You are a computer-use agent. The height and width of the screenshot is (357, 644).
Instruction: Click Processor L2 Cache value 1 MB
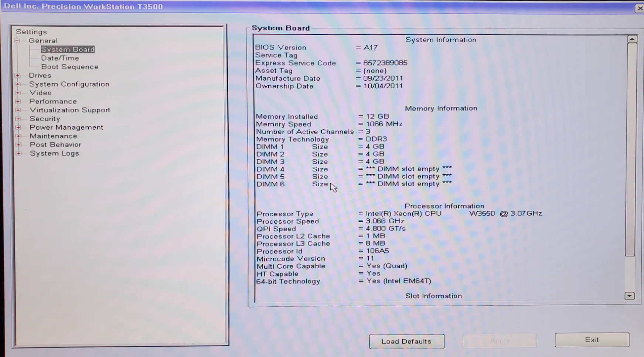click(x=375, y=236)
